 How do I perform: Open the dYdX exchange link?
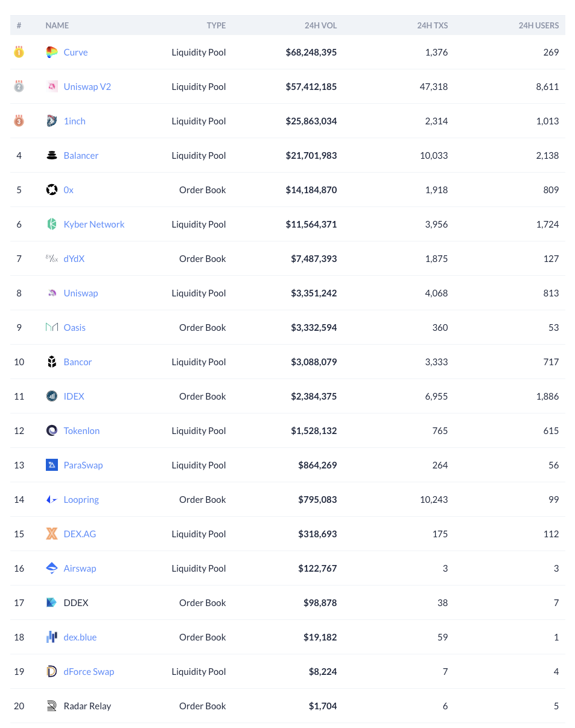[x=74, y=259]
